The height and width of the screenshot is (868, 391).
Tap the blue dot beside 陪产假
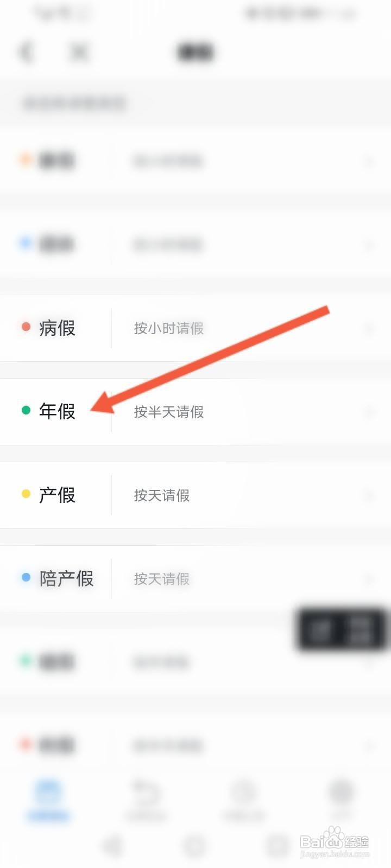[26, 577]
